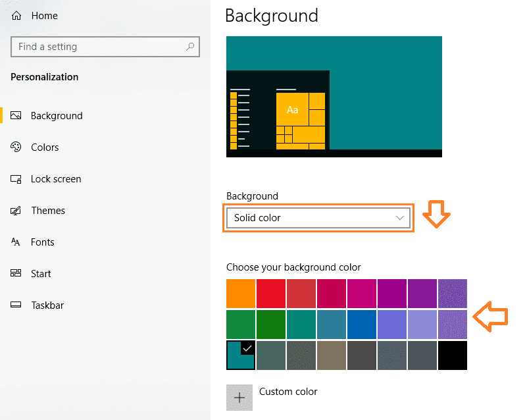Click the Colors palette icon

[x=16, y=147]
